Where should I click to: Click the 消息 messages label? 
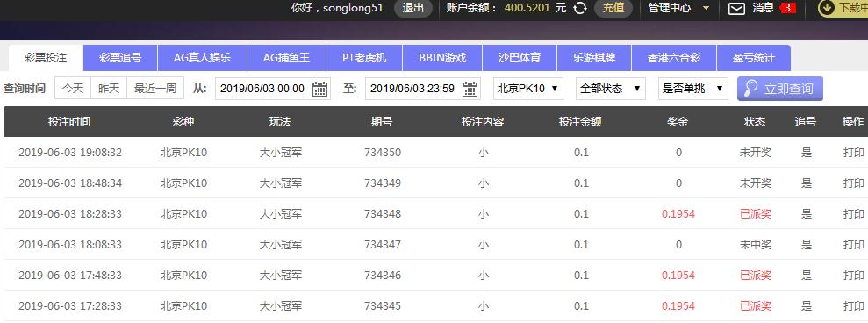(763, 8)
